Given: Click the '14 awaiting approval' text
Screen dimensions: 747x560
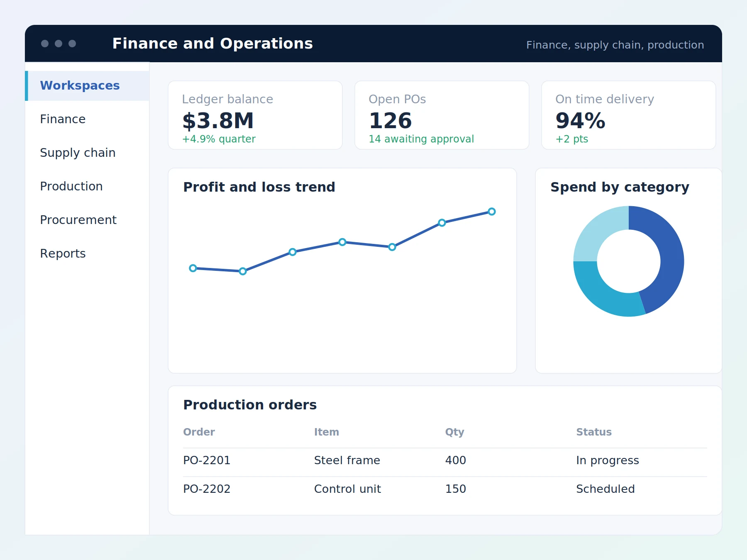Looking at the screenshot, I should [x=421, y=139].
